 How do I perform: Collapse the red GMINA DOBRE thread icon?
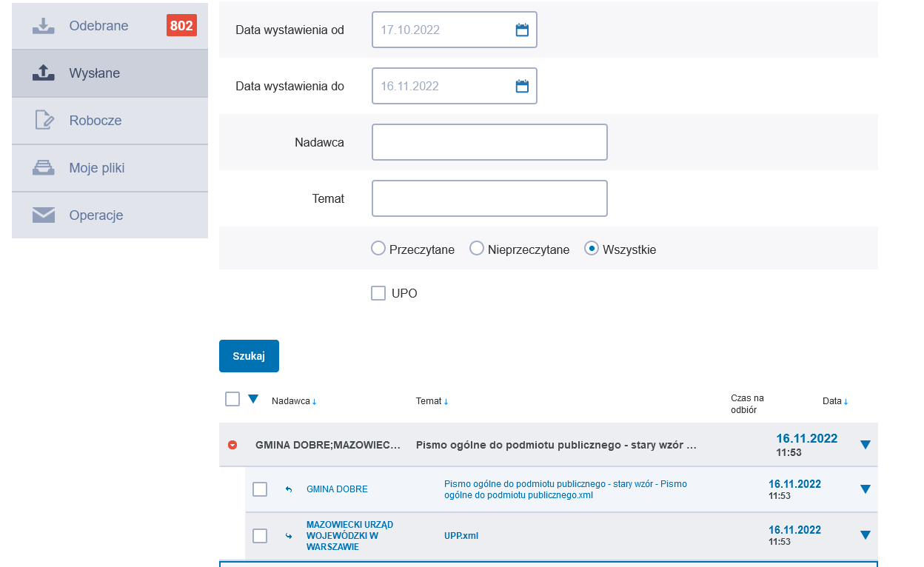pos(232,445)
